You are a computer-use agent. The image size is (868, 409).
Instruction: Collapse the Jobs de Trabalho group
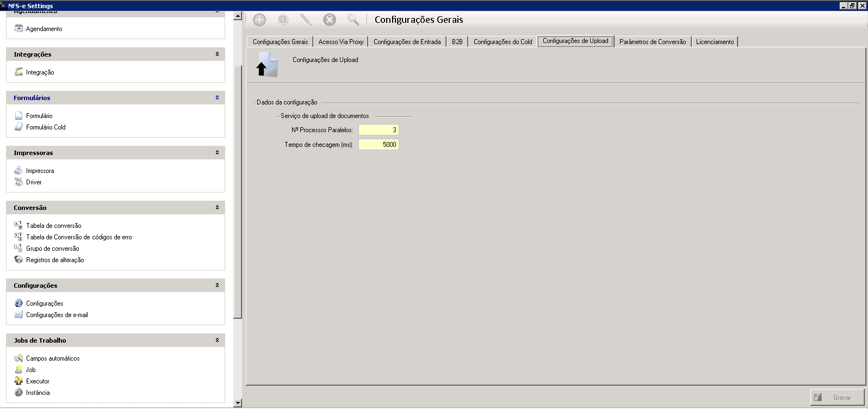pos(217,340)
